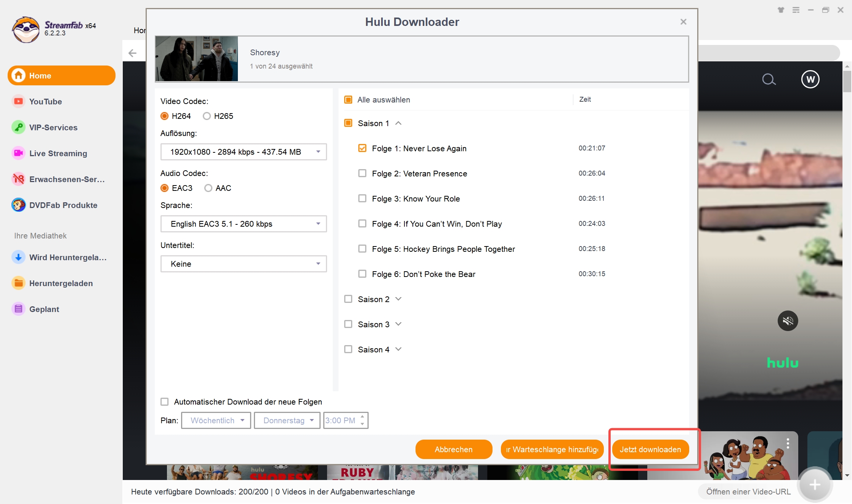
Task: Open the DVDFab Produkte icon
Action: point(18,205)
